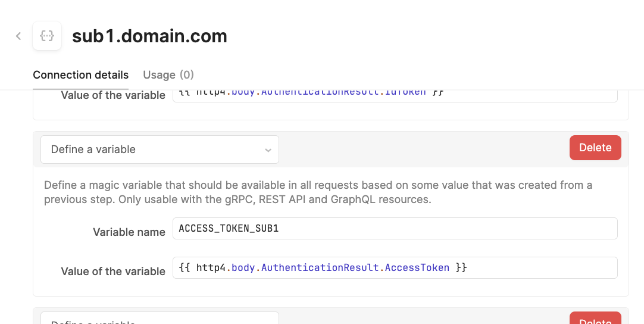This screenshot has width=644, height=324.
Task: Focus the Variable name field with ACCESS_TOKEN_SUB1
Action: (395, 228)
